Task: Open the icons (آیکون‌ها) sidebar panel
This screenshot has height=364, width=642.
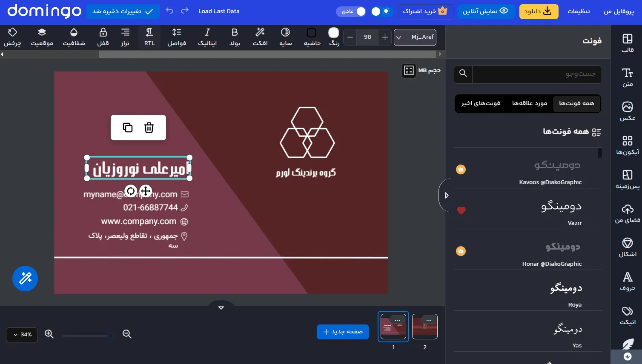Action: tap(628, 145)
